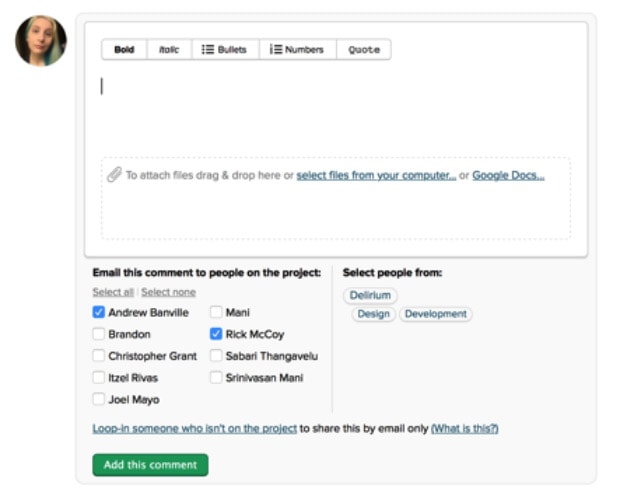The height and width of the screenshot is (496, 620).
Task: Click the 'Select all' link
Action: point(113,292)
